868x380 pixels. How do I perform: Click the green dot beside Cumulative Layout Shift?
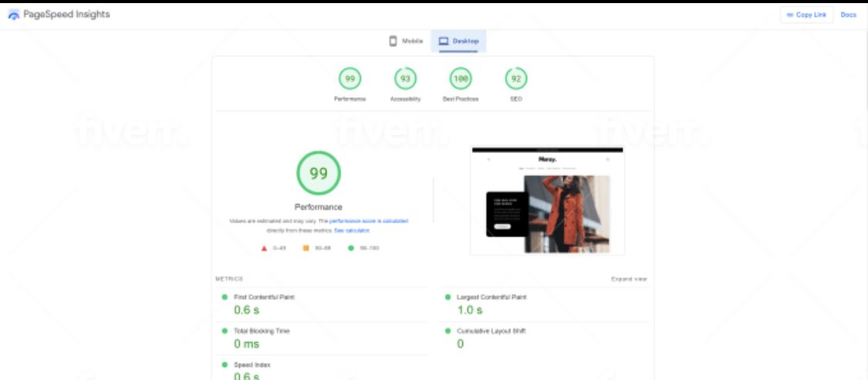[448, 331]
